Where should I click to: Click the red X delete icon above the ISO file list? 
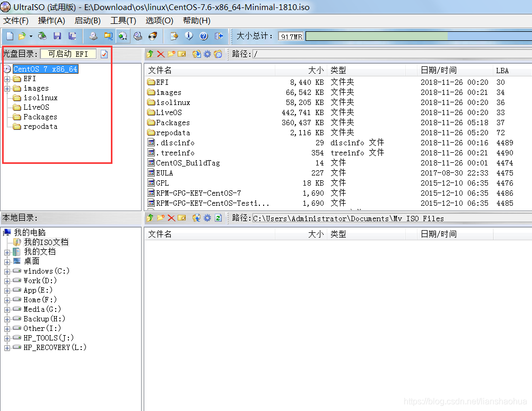coord(161,54)
